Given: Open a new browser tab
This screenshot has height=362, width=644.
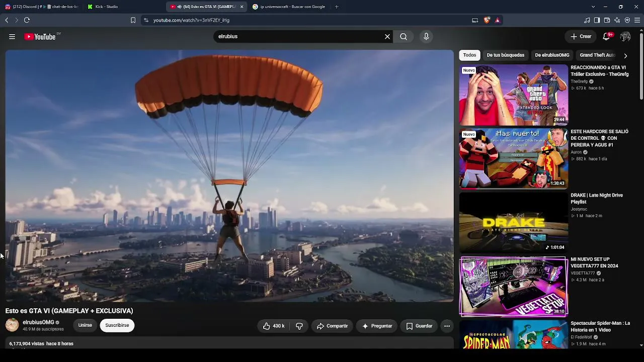Looking at the screenshot, I should coord(337,7).
